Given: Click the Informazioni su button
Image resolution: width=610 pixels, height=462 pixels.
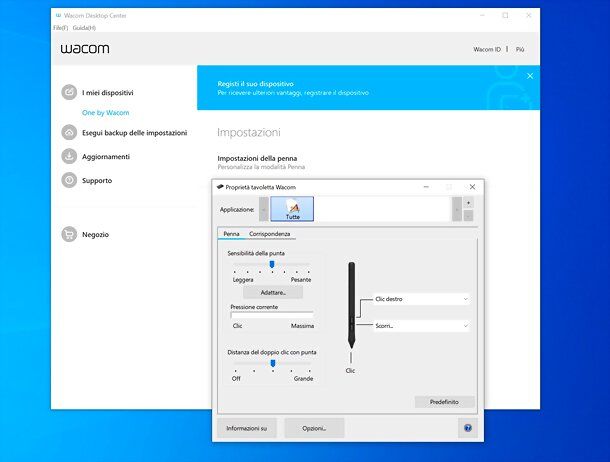Looking at the screenshot, I should [247, 428].
